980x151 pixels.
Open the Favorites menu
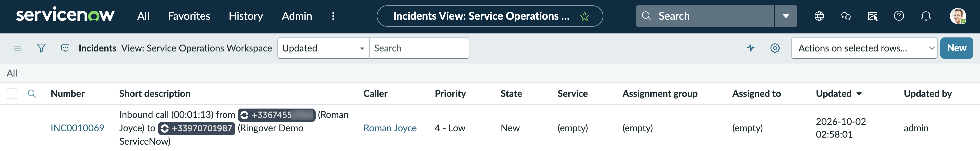(189, 16)
